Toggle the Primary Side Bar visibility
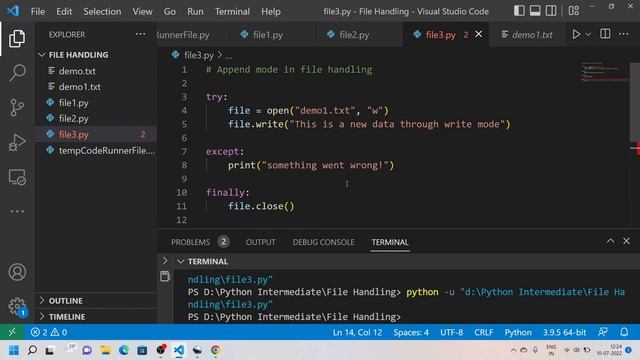Screen dimensions: 640x360 [x=519, y=11]
